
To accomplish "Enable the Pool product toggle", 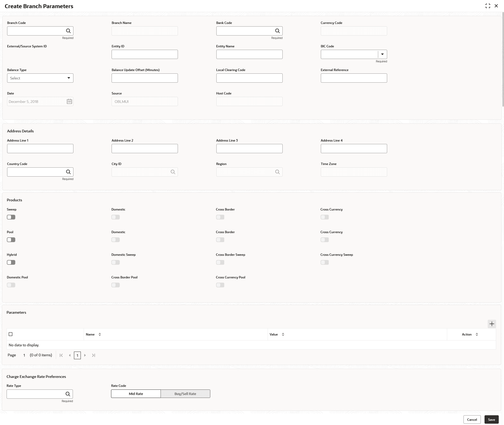I will 11,240.
